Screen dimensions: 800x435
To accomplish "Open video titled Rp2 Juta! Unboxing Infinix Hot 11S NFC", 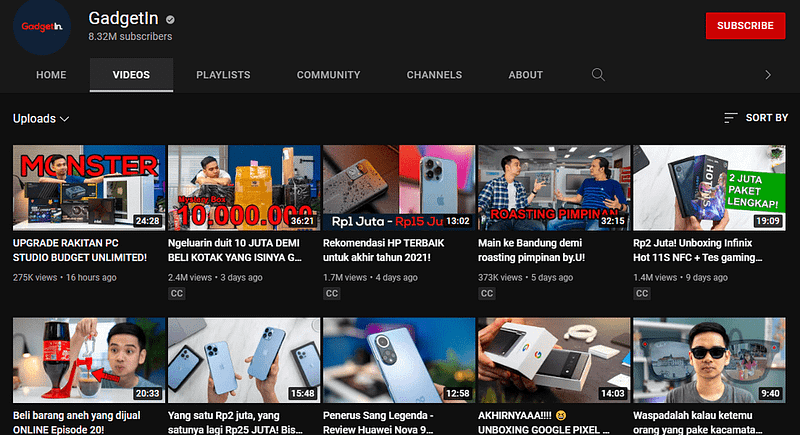I will 698,250.
